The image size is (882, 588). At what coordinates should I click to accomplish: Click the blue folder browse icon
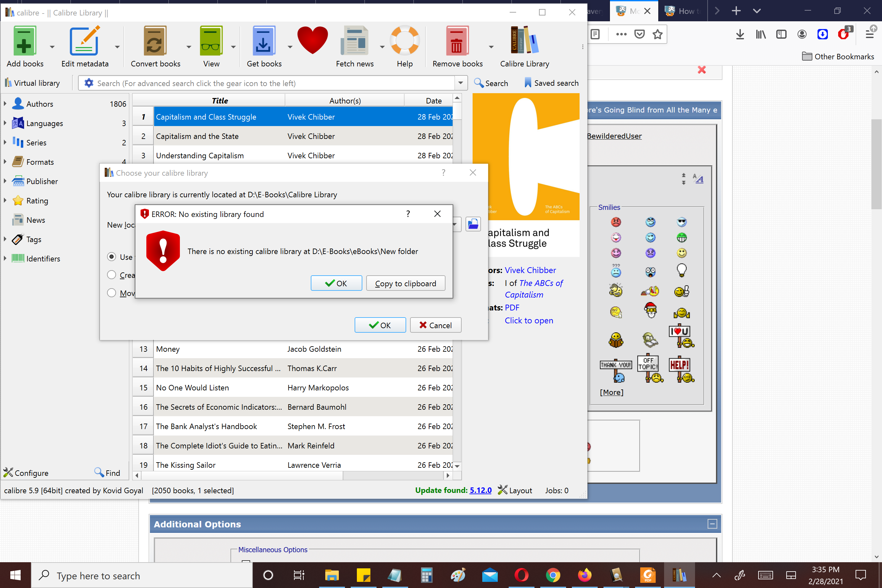(473, 225)
